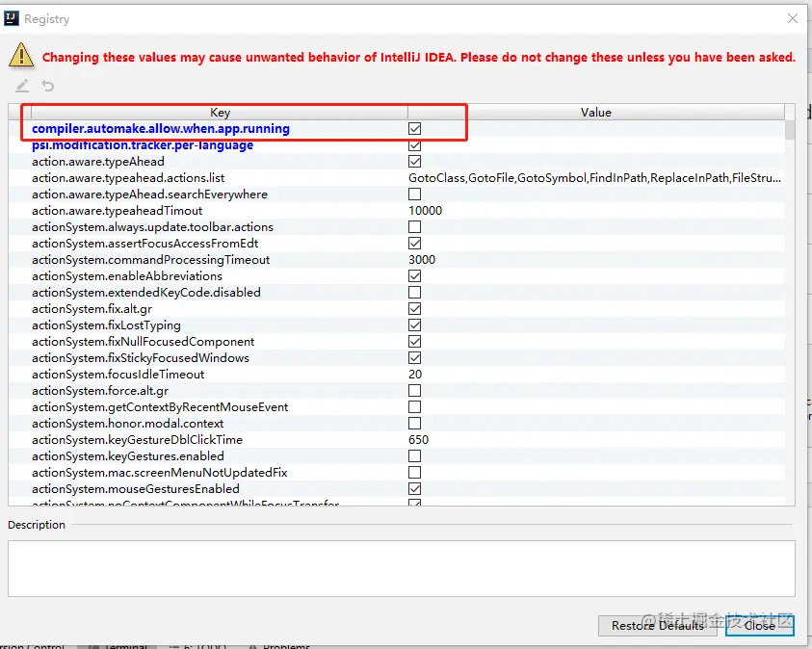The image size is (812, 649).
Task: Select actionSystem.always.update.toolbar.actions key
Action: tap(152, 226)
